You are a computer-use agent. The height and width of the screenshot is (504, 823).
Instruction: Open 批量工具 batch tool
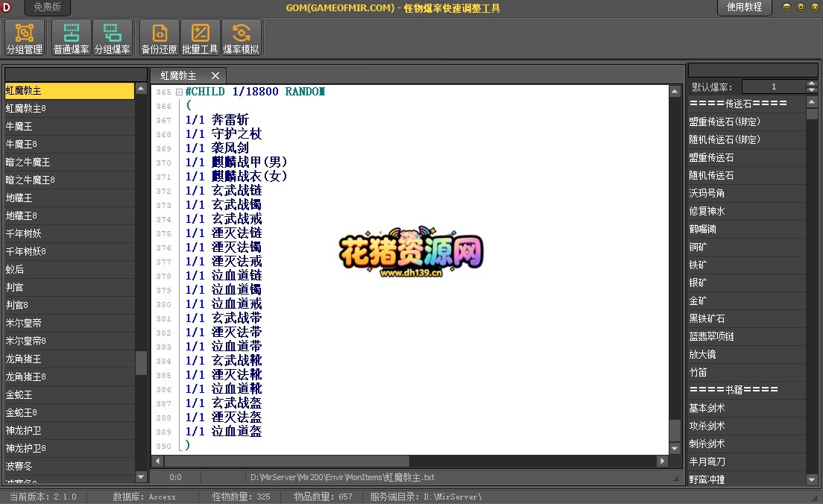(200, 38)
